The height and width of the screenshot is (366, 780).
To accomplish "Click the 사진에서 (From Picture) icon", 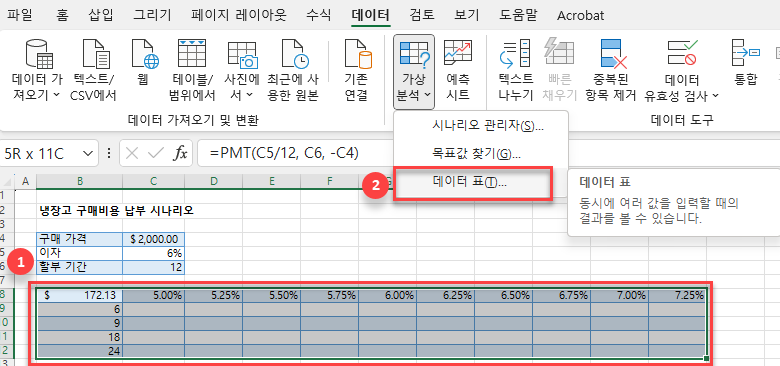I will click(243, 54).
